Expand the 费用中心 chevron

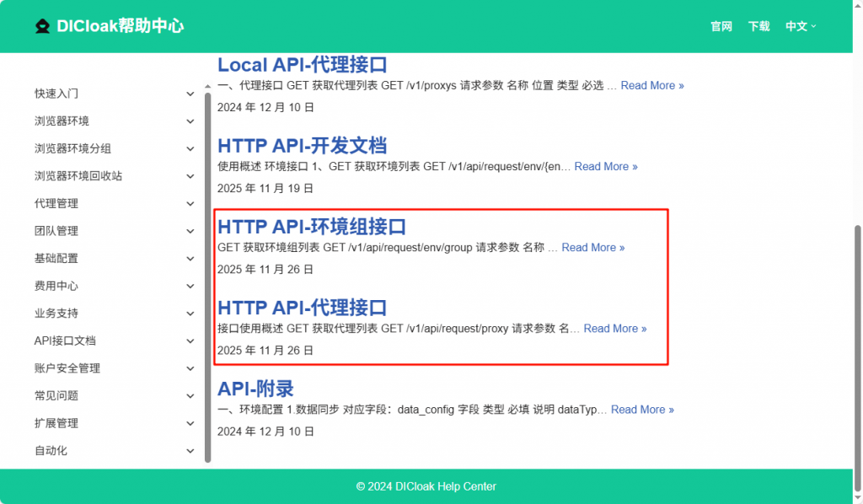[190, 287]
